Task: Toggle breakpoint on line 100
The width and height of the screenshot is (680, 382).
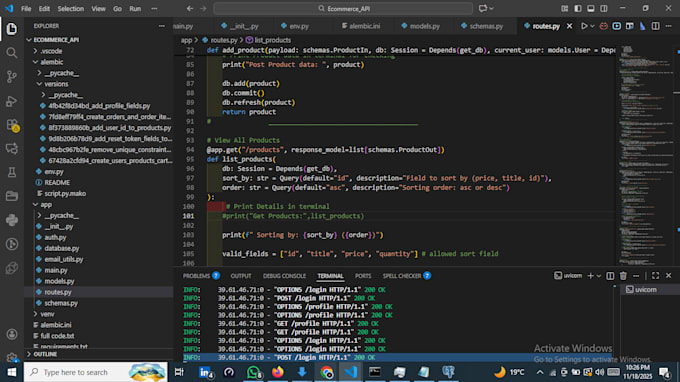Action: tap(215, 206)
